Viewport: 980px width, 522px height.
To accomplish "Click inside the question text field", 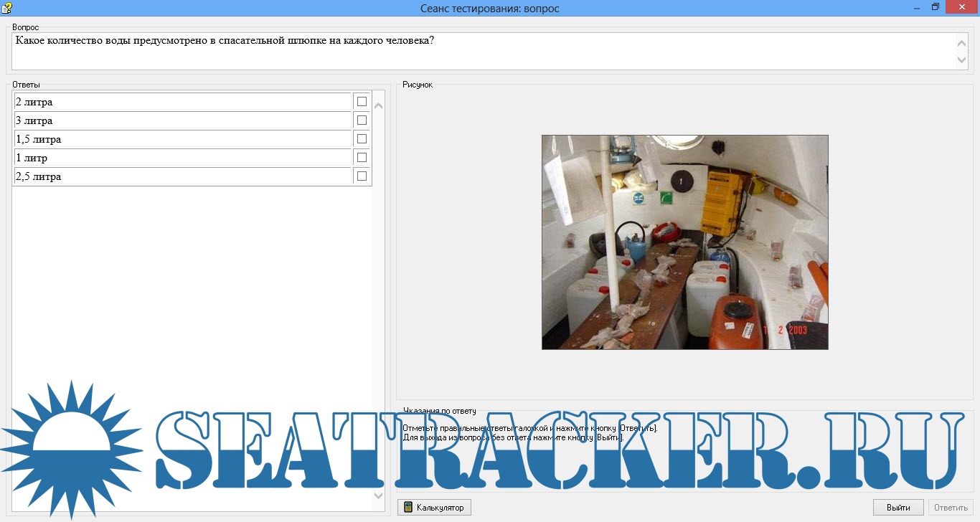I will click(481, 51).
